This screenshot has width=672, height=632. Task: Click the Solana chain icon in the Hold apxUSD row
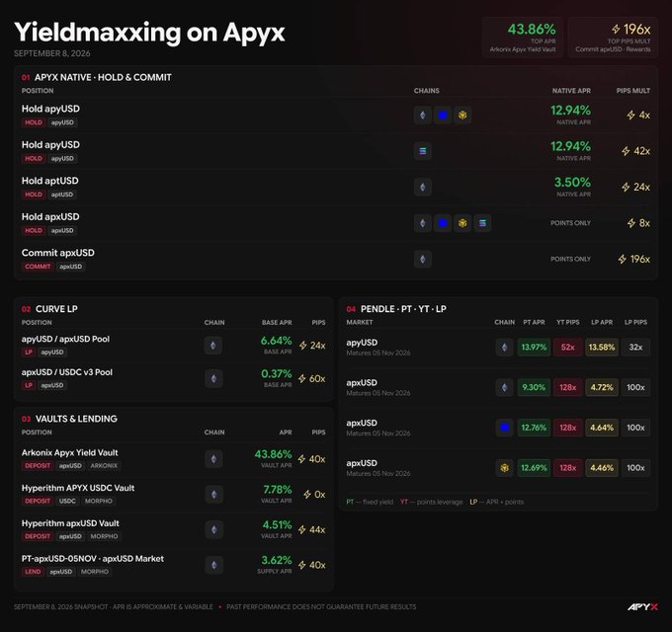click(482, 223)
